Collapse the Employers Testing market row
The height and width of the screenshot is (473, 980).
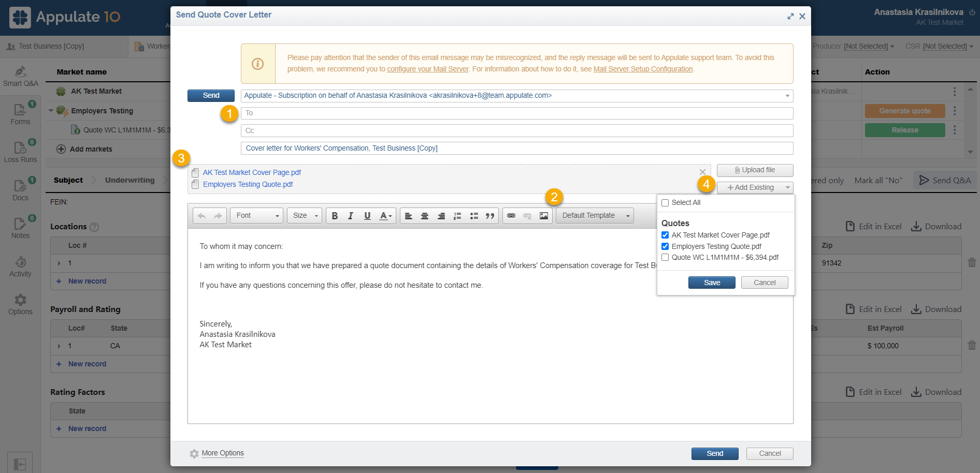pos(51,111)
